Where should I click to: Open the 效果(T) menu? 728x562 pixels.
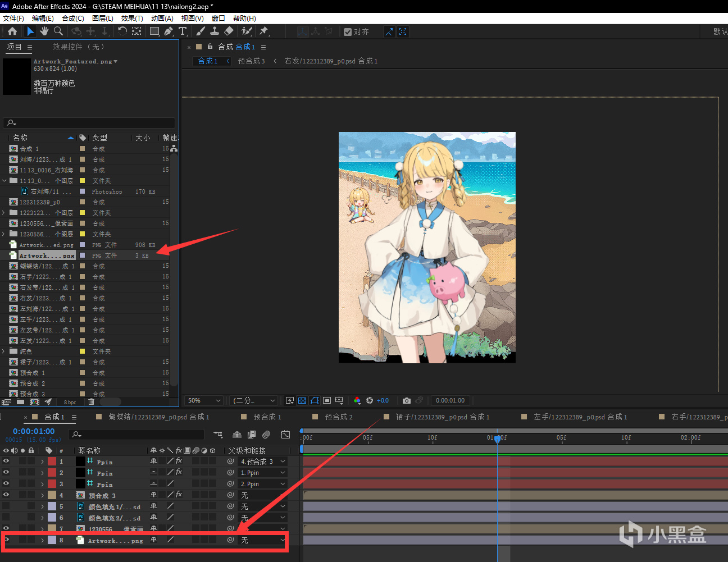(132, 19)
